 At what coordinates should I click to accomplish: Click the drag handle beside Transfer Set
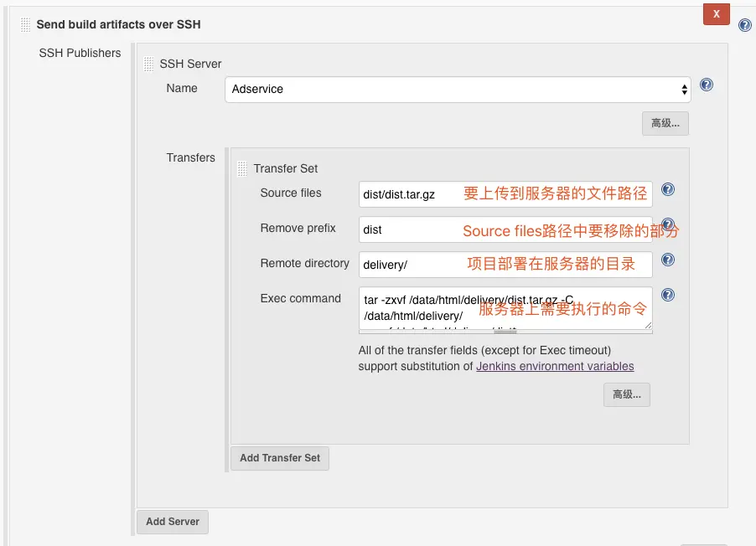(x=243, y=168)
